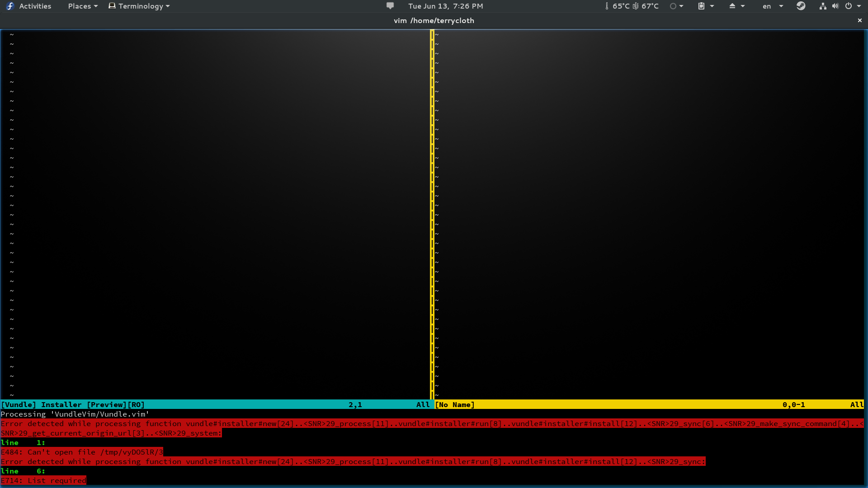Click the 'E484: Can't open file' error line
The image size is (868, 488).
click(x=82, y=452)
